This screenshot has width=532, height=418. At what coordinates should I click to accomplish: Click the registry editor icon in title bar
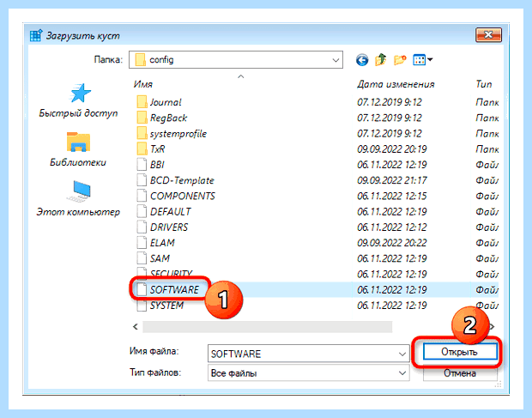coord(36,36)
